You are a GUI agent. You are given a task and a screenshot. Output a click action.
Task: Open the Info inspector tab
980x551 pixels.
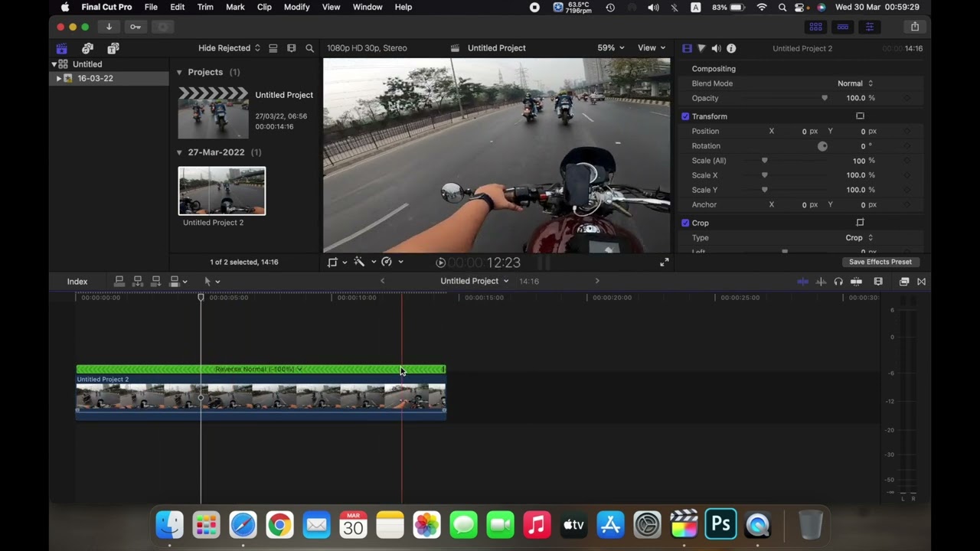pos(731,48)
